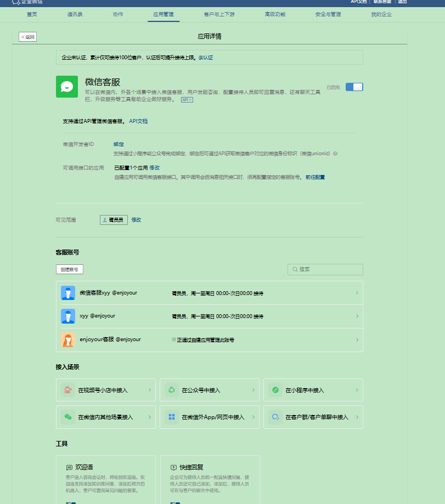Click 修改 beside 已配置1个应用

point(155,168)
